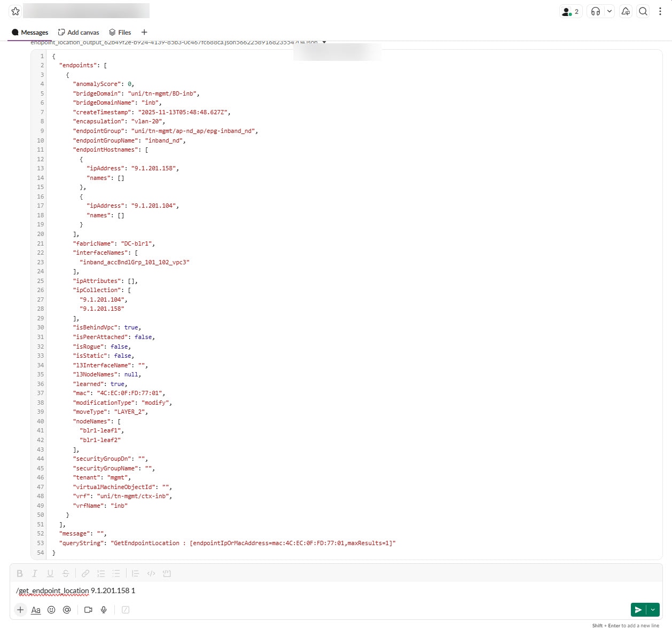This screenshot has height=630, width=672.
Task: Start a huddle with the headphones icon
Action: click(x=595, y=11)
